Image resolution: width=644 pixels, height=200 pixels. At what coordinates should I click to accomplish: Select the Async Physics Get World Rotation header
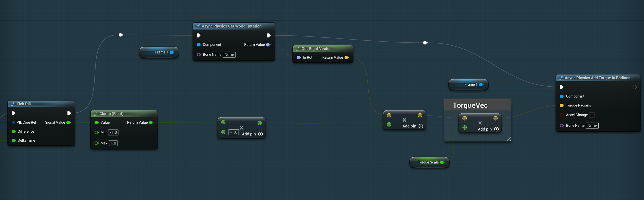(234, 26)
